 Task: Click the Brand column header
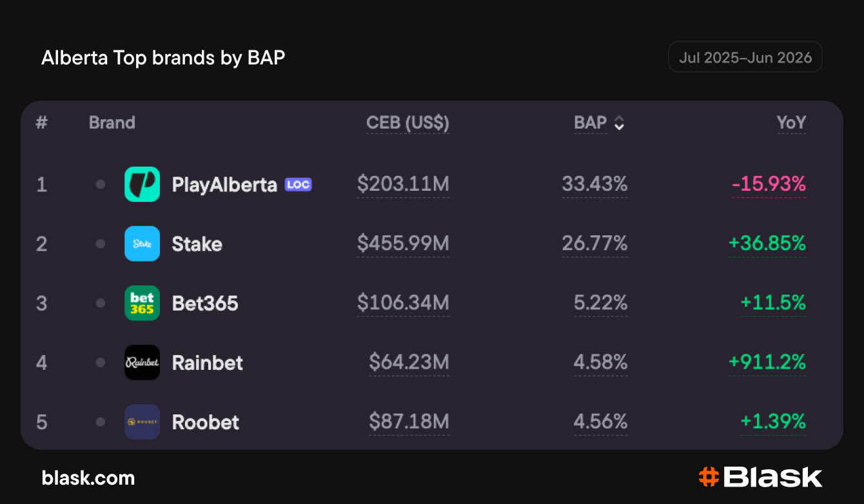112,122
